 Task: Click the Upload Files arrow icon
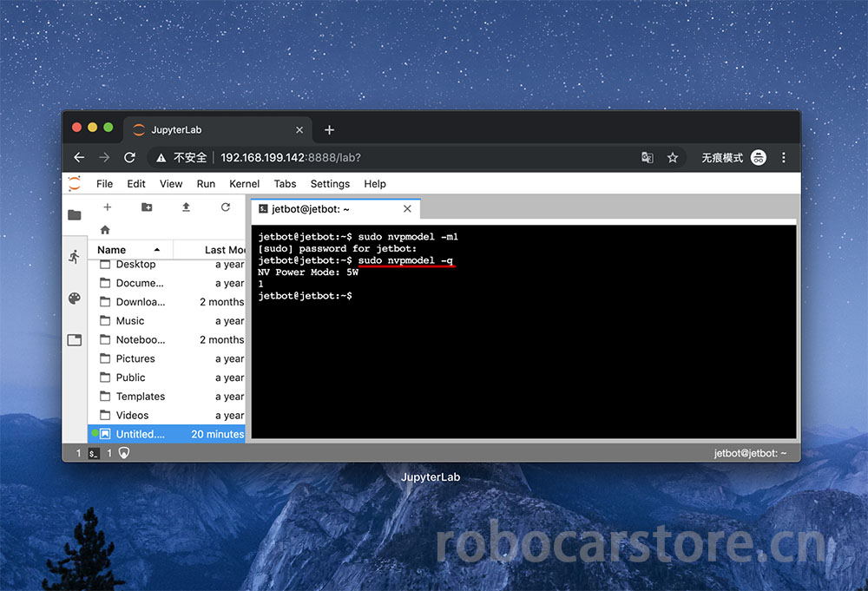click(186, 207)
